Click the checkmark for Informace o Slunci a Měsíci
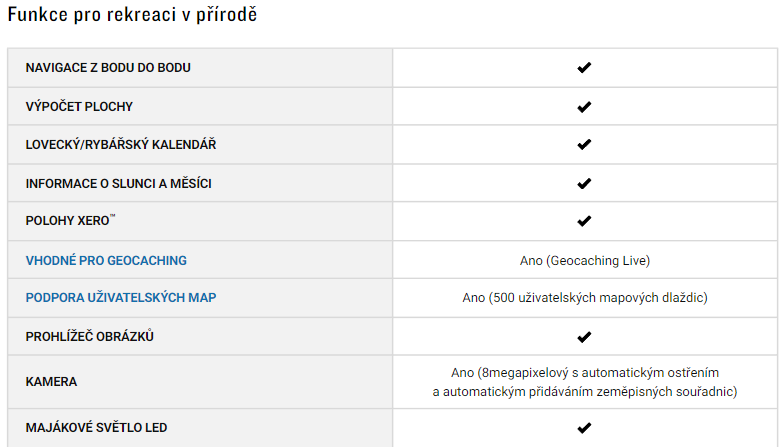 [x=584, y=184]
